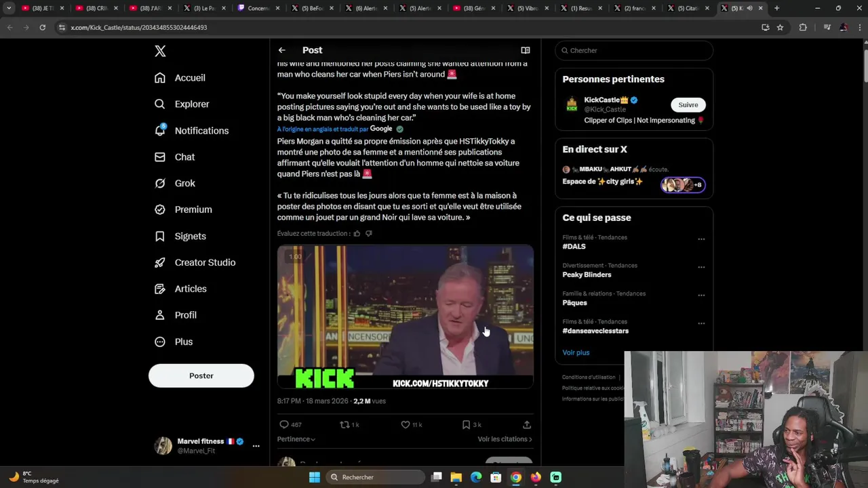Open the Conditions d'utilisation link
The width and height of the screenshot is (868, 488).
[x=589, y=377]
